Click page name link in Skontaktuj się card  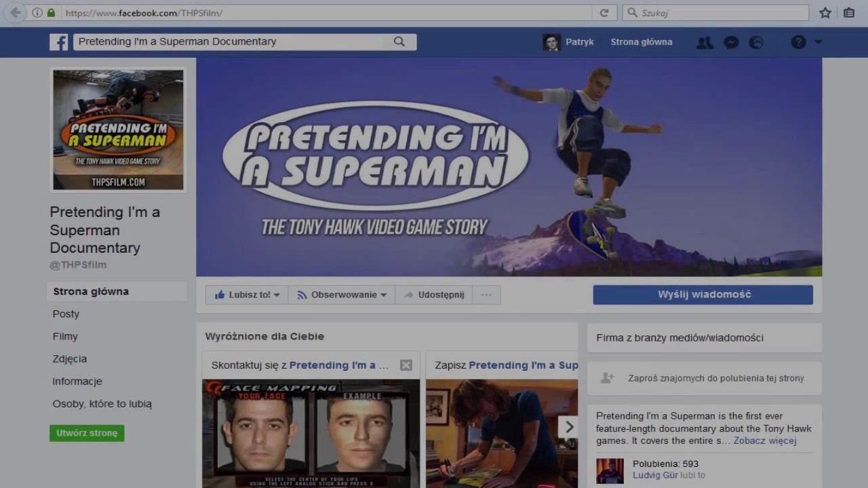(x=339, y=365)
